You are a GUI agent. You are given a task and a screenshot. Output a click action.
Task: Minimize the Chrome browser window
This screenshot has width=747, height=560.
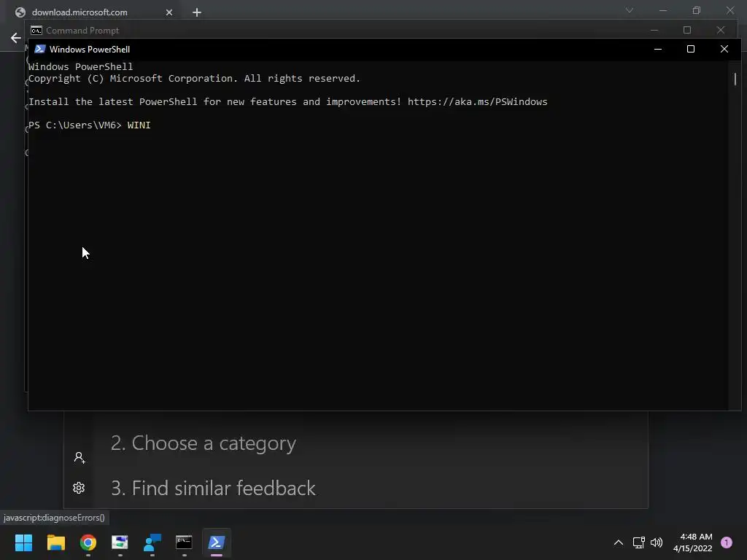pos(663,10)
